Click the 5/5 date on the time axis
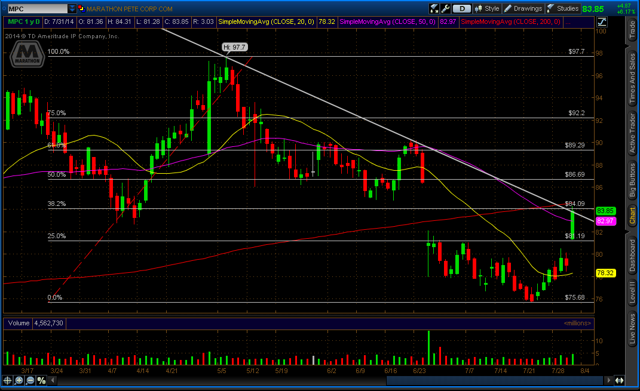This screenshot has height=391, width=640. [222, 371]
